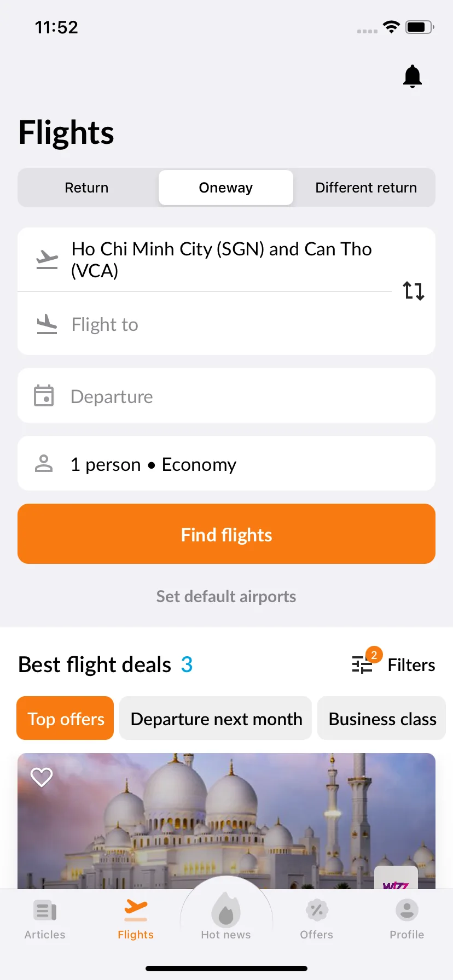Screen dimensions: 453x980
Task: Tap the Flight to destination field
Action: (x=205, y=324)
